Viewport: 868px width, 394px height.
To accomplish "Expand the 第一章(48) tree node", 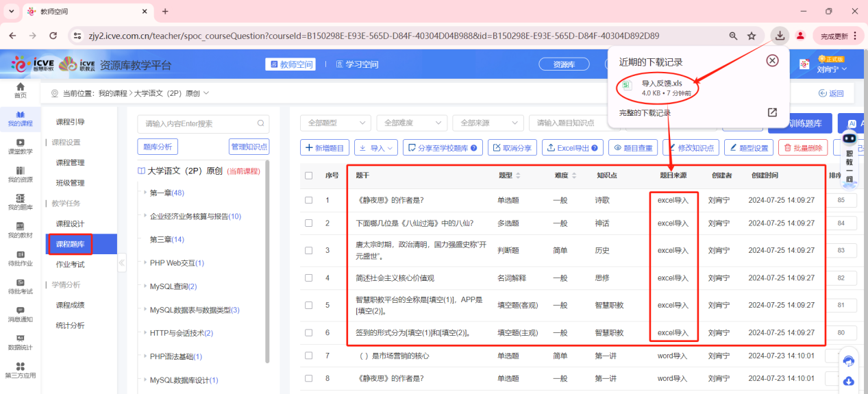I will click(145, 193).
